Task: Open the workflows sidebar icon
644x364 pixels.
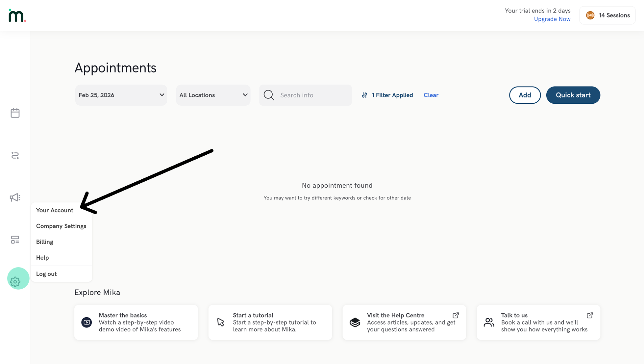Action: [x=15, y=155]
